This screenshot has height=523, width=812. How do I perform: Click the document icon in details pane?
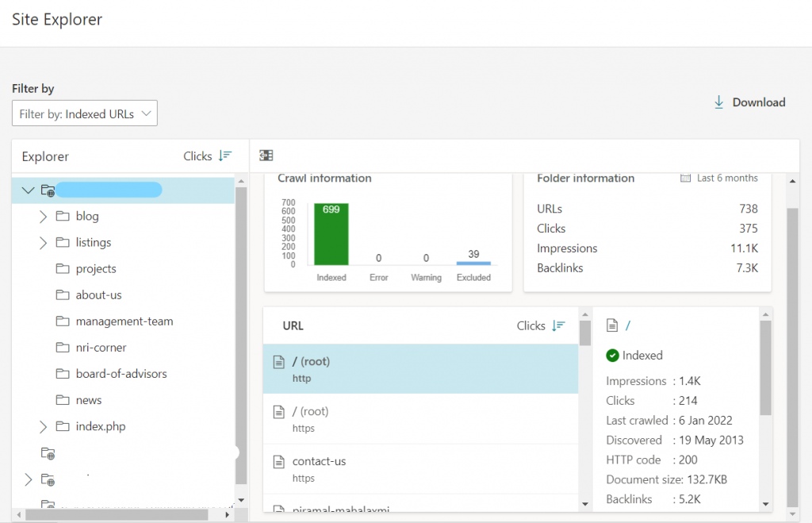click(x=612, y=325)
